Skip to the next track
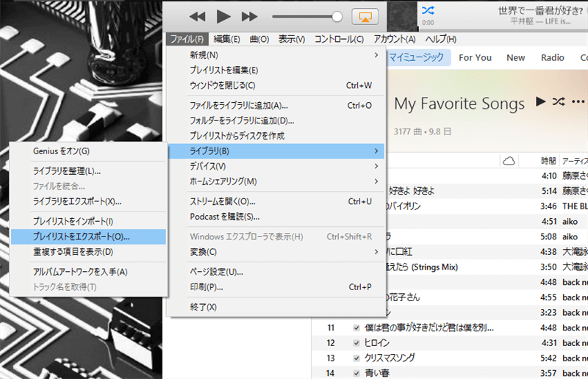The width and height of the screenshot is (588, 379). [250, 16]
